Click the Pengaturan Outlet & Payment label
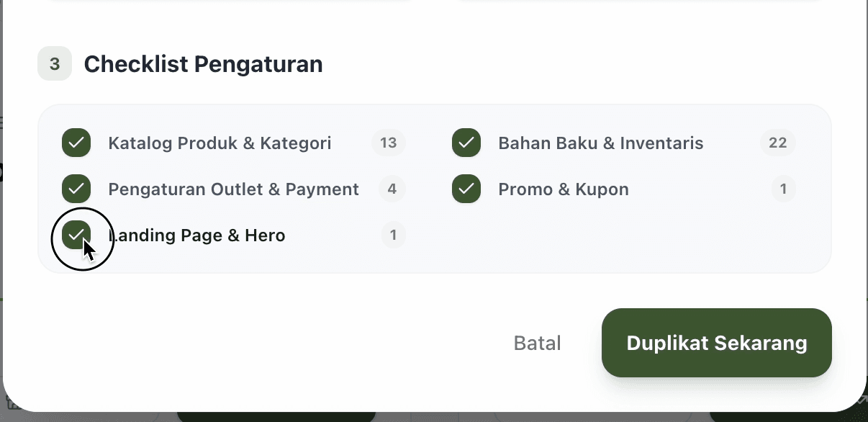Screen dimensions: 868x422 [233, 189]
